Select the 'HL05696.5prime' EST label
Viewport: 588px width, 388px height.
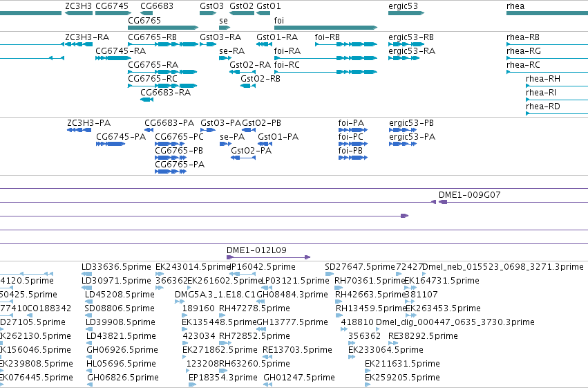point(121,364)
